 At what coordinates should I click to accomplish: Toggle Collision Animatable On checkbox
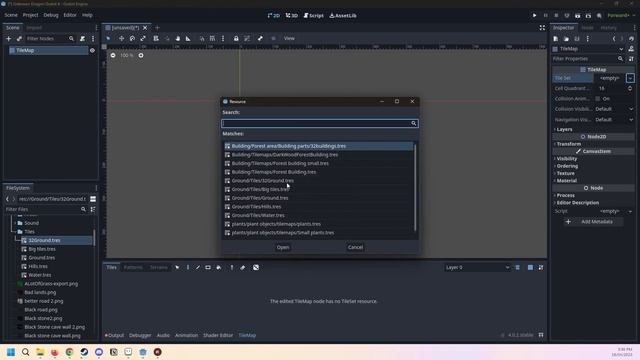click(598, 99)
